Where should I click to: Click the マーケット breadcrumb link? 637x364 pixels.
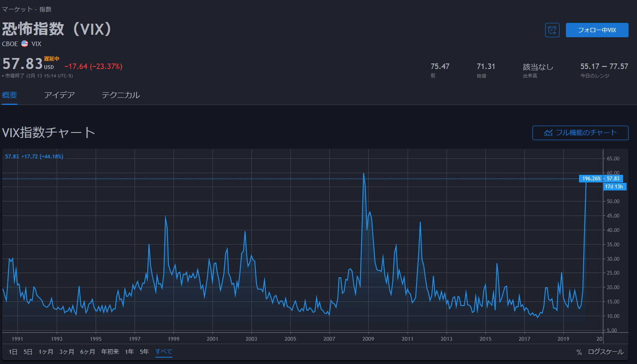[x=17, y=9]
